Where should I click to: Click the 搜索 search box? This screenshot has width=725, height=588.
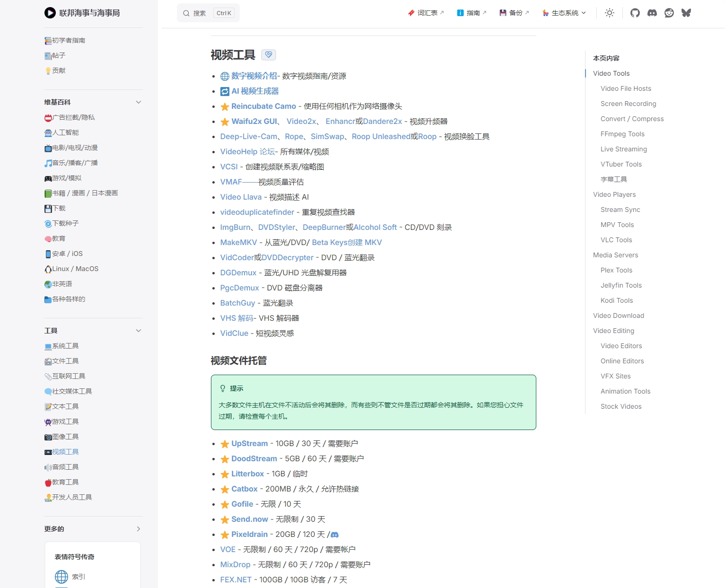point(208,13)
